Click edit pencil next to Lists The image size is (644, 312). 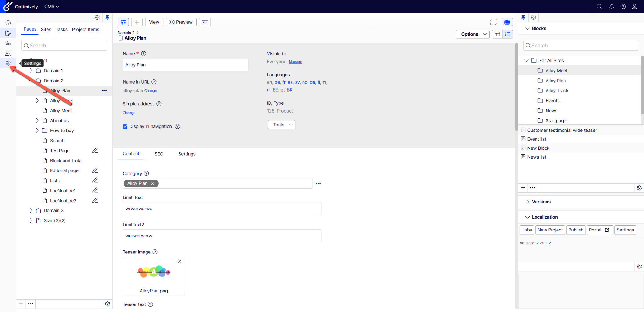pos(95,180)
